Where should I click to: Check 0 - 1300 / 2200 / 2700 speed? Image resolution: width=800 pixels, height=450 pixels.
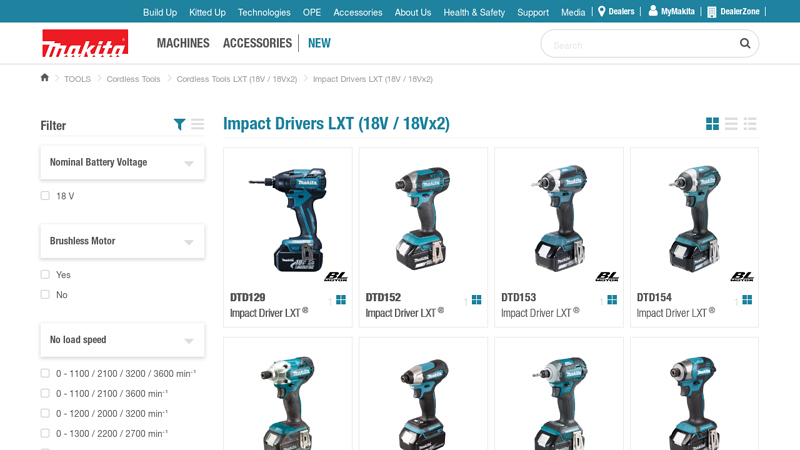coord(45,433)
